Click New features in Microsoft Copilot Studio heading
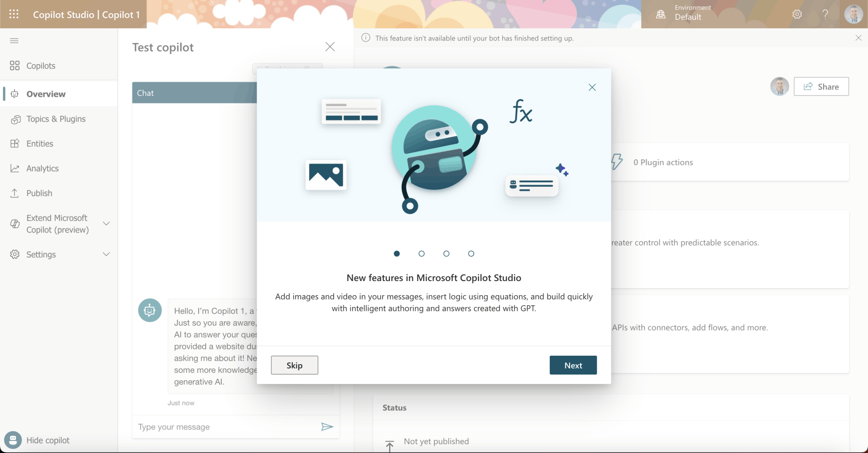The height and width of the screenshot is (453, 868). [434, 278]
